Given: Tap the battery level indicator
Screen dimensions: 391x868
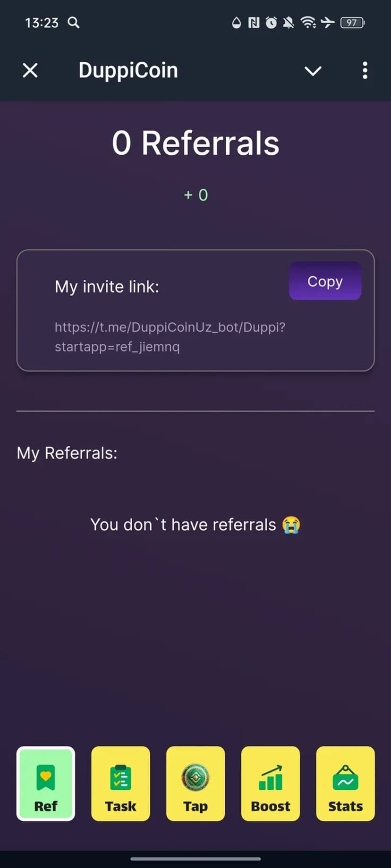Looking at the screenshot, I should point(352,22).
